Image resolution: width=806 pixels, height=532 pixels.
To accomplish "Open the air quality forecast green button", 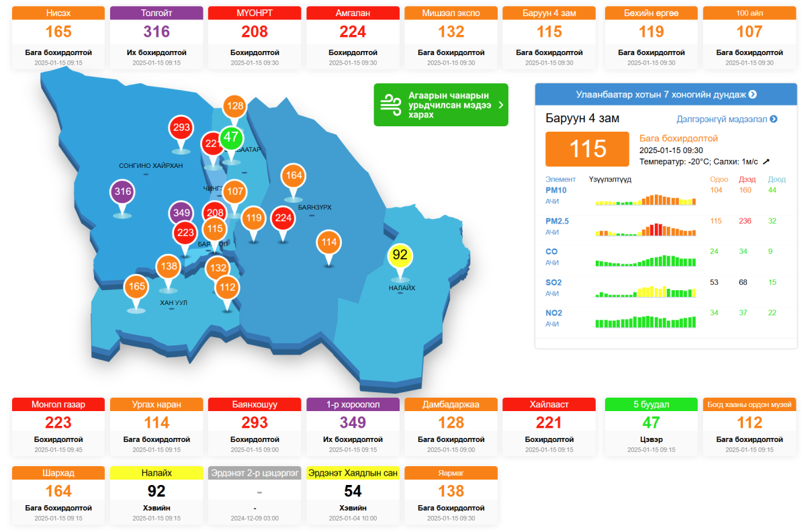I will click(x=441, y=105).
